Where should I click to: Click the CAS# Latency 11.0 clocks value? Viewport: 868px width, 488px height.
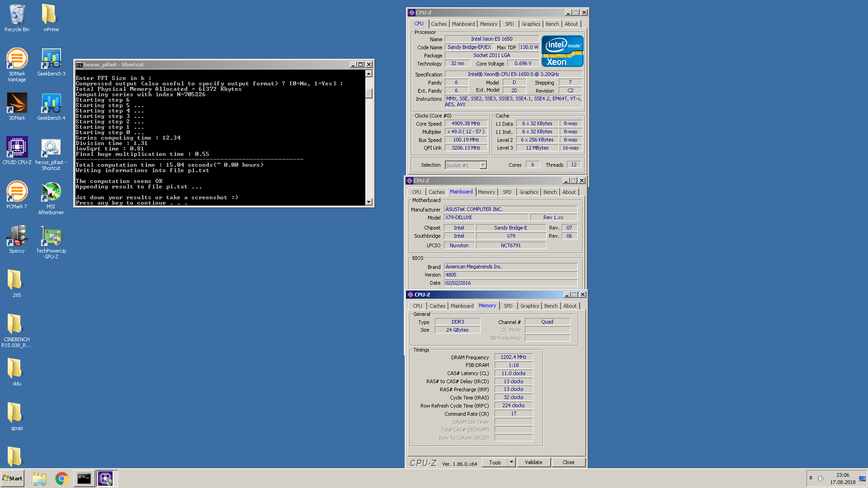(x=514, y=373)
